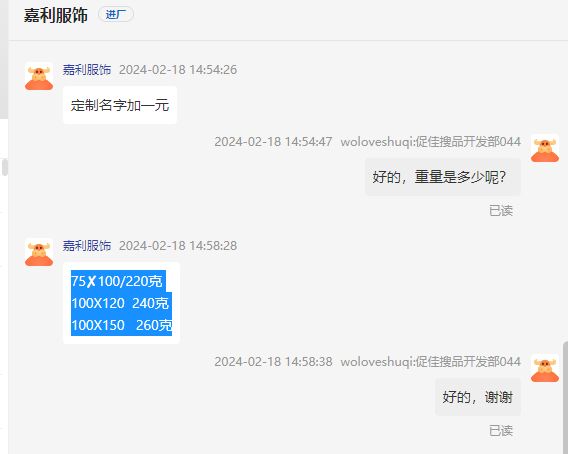This screenshot has width=568, height=454.
Task: Select the 定制名字加一元 message bubble
Action: pos(120,105)
